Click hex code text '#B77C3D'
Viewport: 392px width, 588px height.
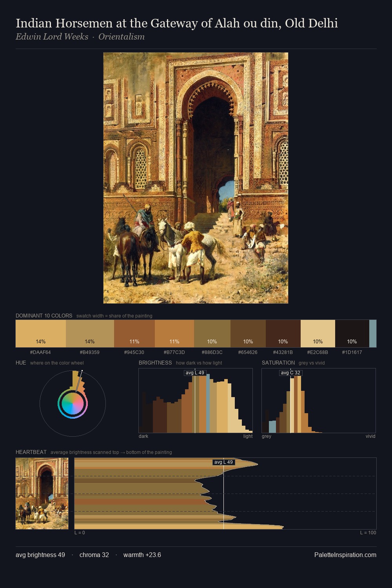tap(174, 352)
